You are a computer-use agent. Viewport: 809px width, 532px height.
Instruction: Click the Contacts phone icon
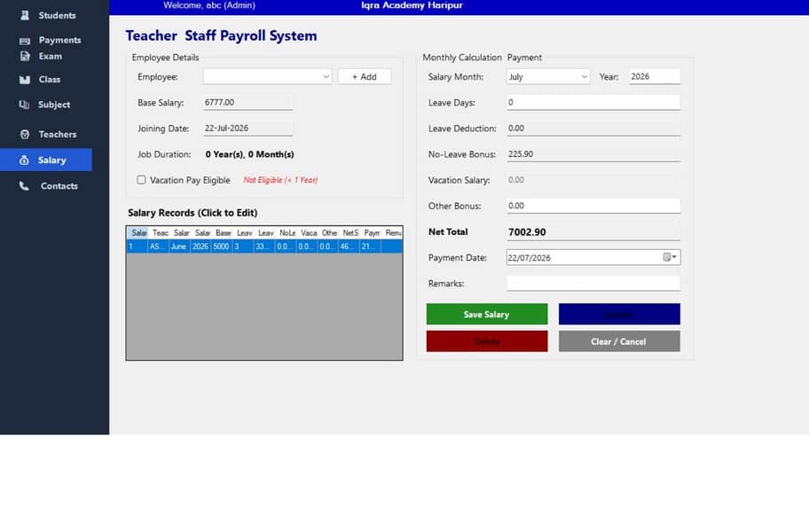pos(24,186)
